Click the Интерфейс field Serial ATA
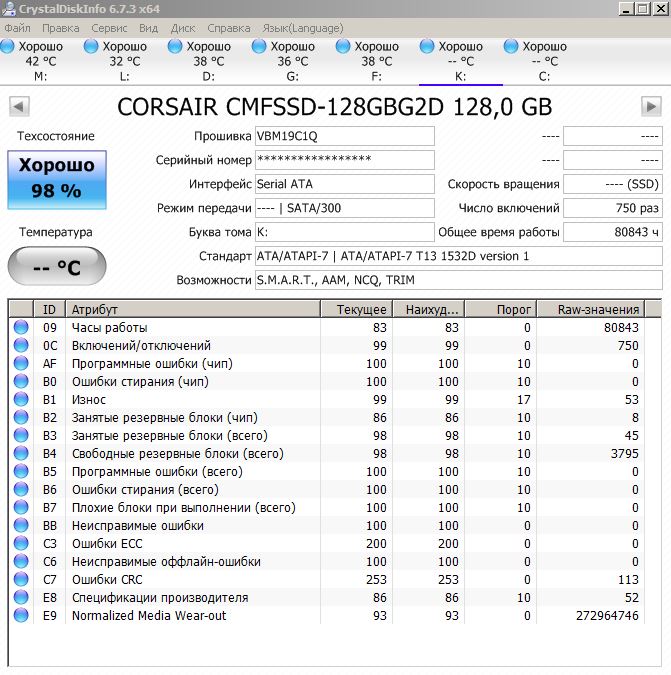Screen dimensions: 671x675 tap(345, 184)
